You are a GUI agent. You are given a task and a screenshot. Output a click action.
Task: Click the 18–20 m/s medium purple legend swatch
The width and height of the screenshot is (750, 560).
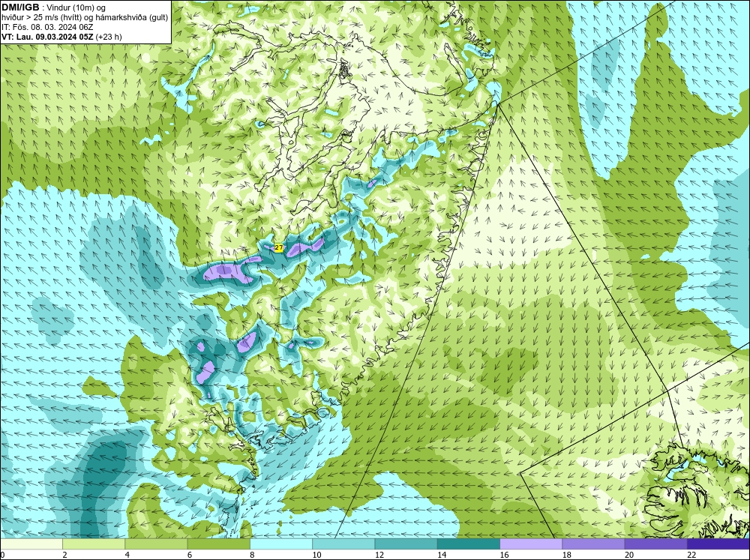coord(593,544)
